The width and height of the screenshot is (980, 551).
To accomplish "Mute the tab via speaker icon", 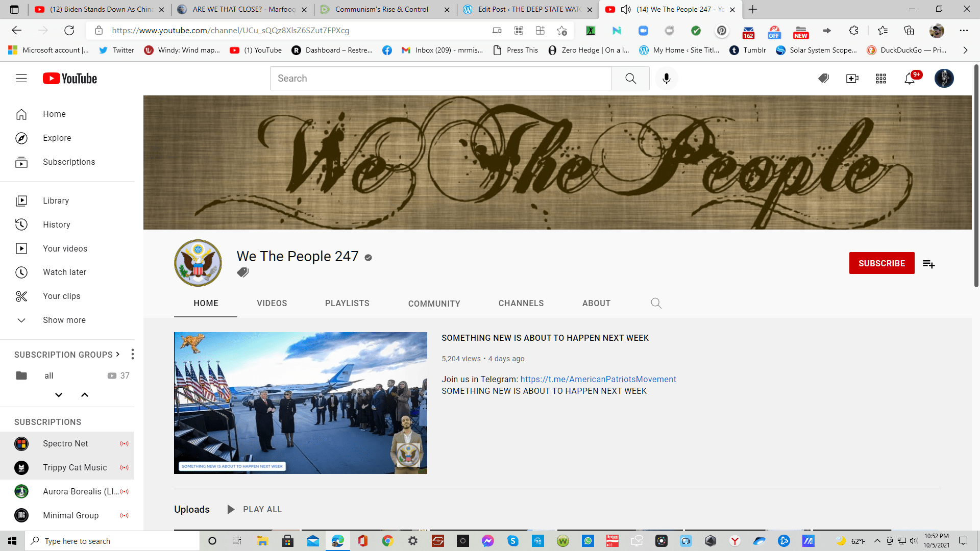I will (626, 9).
